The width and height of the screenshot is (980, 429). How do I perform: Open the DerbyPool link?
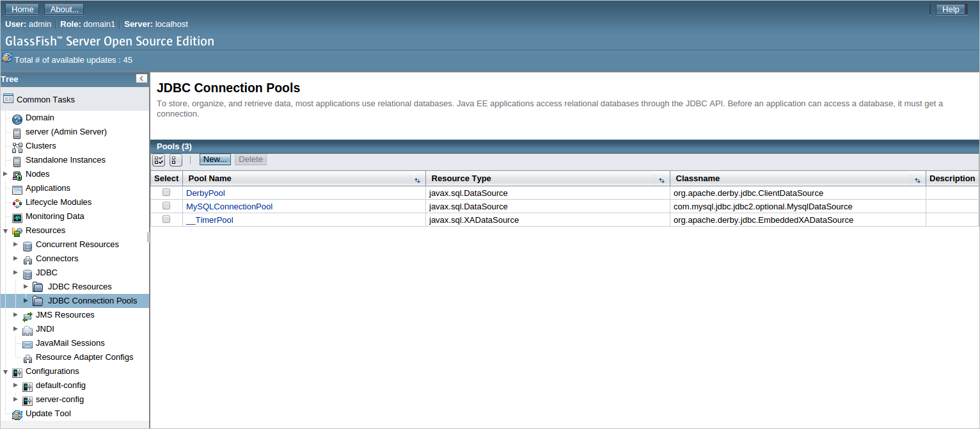pos(205,193)
